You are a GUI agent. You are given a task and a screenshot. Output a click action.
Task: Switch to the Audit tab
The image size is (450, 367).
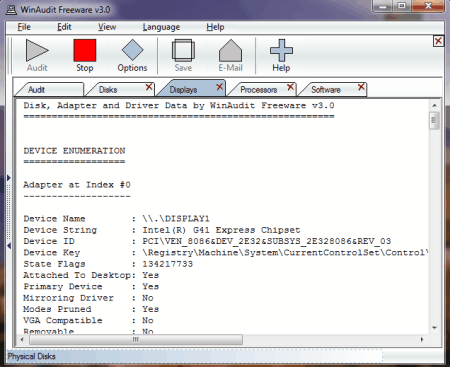pos(49,89)
